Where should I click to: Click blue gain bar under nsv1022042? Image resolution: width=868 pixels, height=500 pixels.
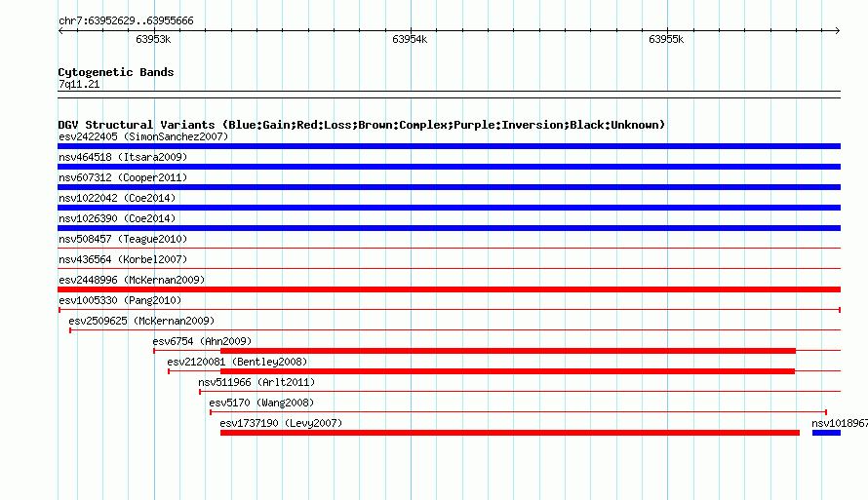[449, 208]
